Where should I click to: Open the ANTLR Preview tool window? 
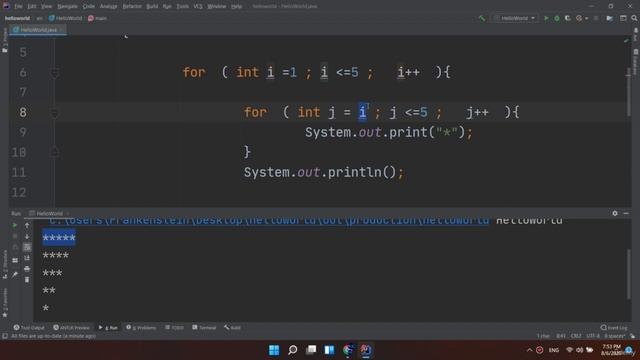[71, 327]
